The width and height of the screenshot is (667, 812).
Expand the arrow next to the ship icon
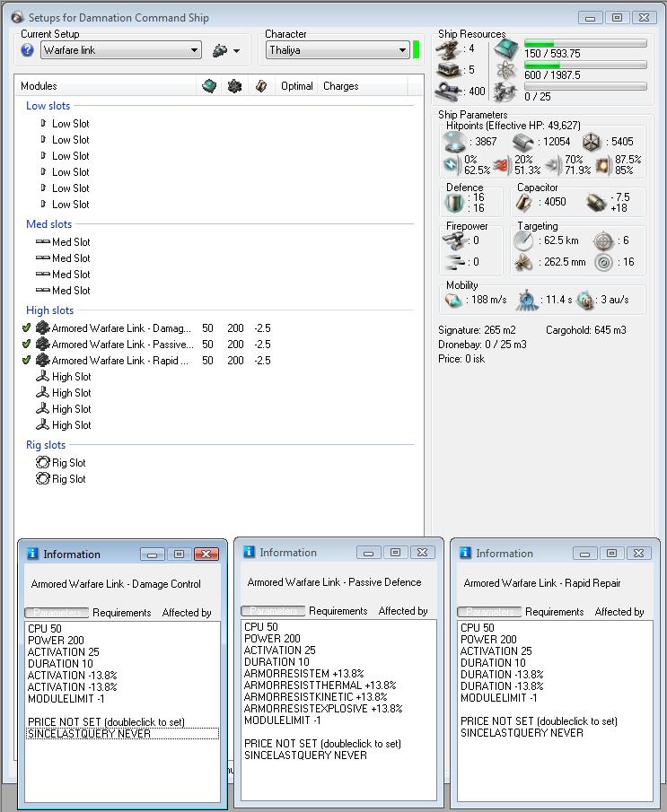click(x=237, y=51)
